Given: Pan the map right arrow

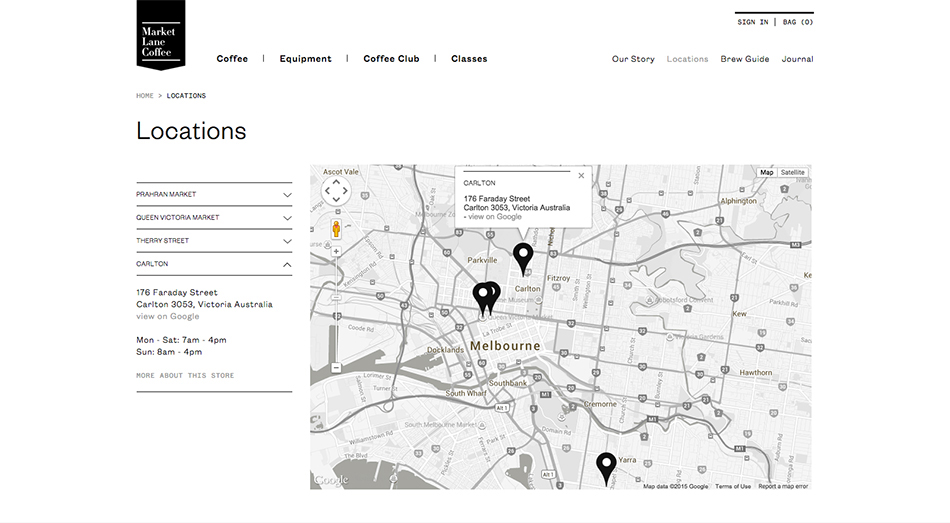Looking at the screenshot, I should 345,191.
